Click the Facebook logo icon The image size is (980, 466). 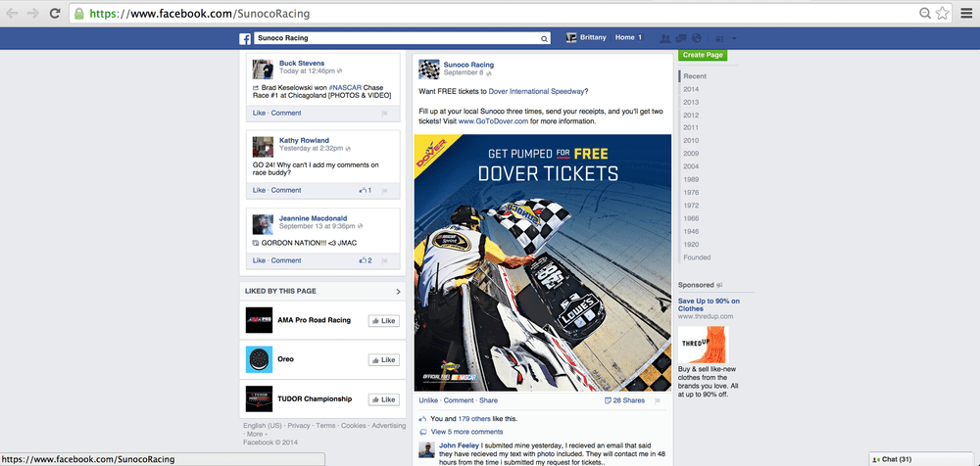(x=245, y=39)
